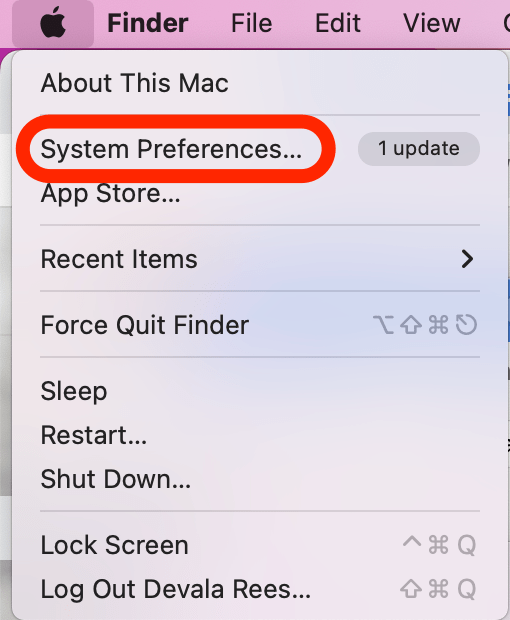Click the Apple logo icon
The image size is (510, 620).
(53, 23)
